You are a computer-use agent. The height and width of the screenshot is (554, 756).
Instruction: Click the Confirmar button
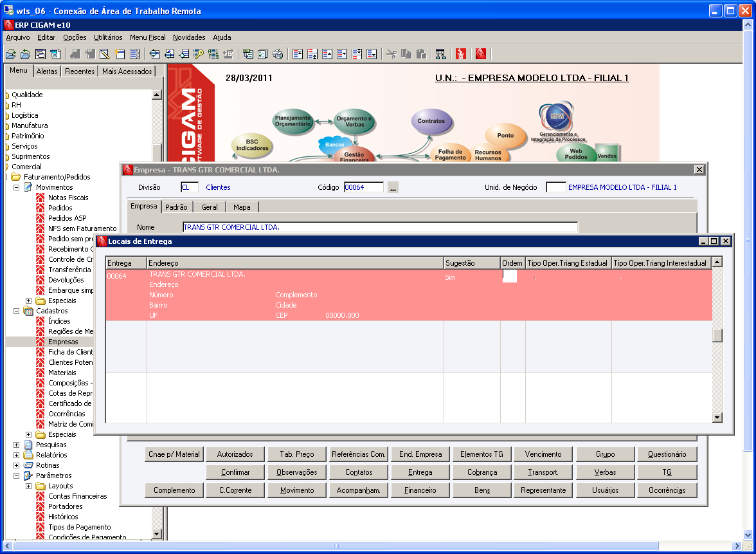pos(235,472)
